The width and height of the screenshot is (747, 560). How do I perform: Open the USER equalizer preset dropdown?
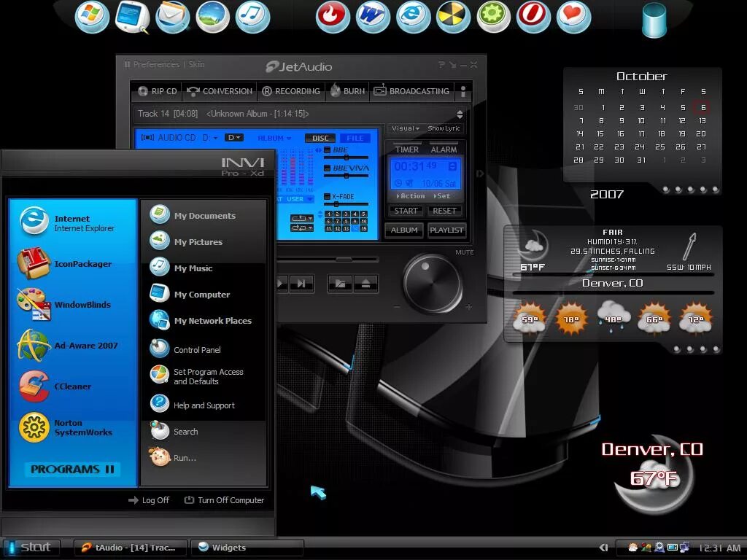[x=299, y=199]
